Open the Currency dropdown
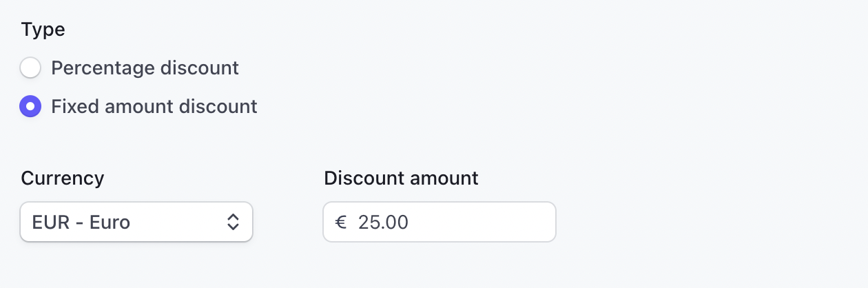 click(136, 222)
